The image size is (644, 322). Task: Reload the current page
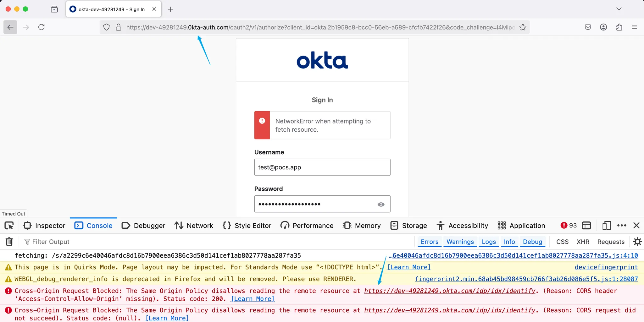point(41,27)
